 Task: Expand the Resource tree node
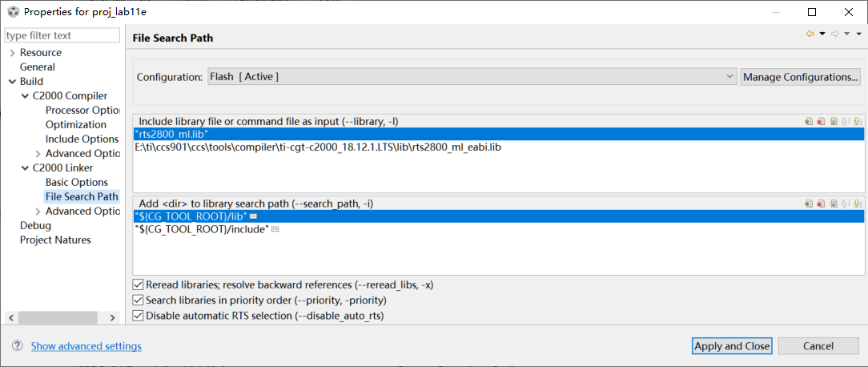pyautogui.click(x=12, y=53)
